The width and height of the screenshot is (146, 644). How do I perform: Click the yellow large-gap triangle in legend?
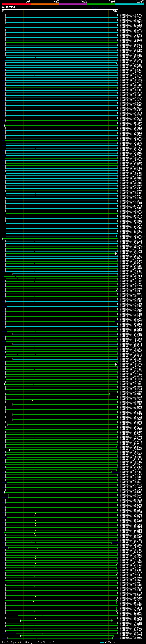tap(19, 642)
